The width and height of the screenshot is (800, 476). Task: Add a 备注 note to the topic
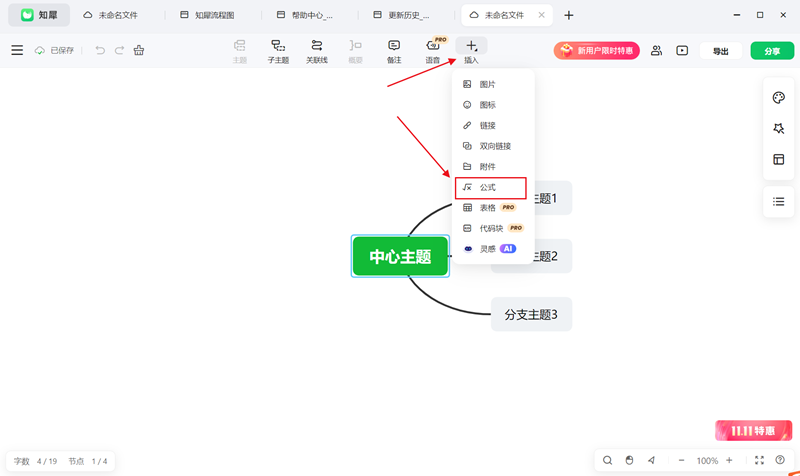tap(394, 52)
